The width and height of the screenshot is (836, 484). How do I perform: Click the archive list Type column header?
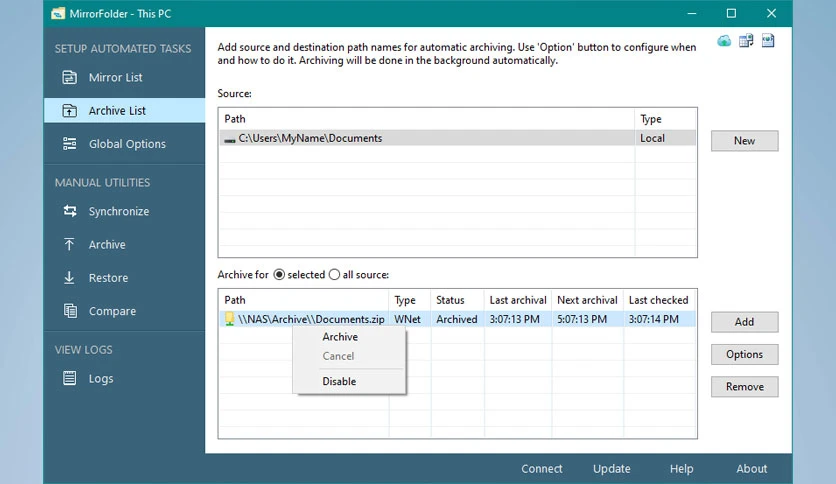click(x=410, y=300)
